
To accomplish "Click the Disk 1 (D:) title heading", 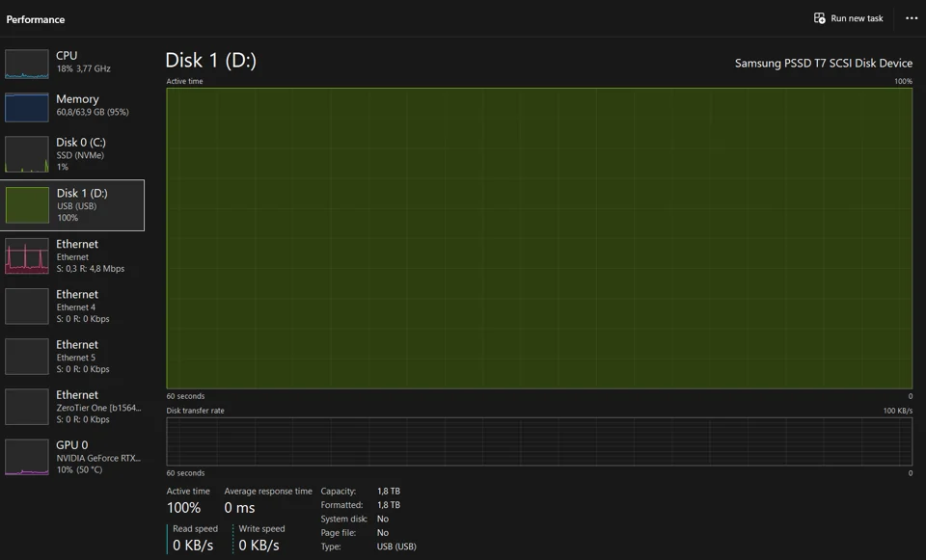I will point(211,60).
